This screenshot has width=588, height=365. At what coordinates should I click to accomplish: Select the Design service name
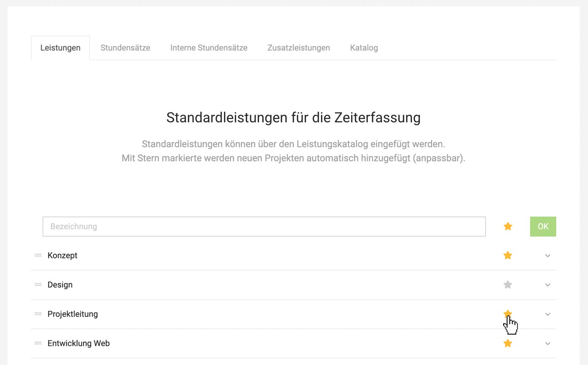60,285
